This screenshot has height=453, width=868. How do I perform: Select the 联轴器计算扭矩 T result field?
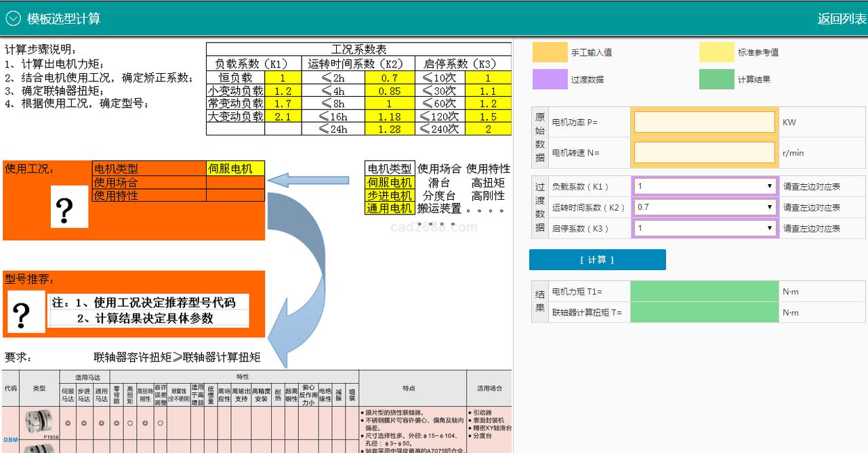point(704,313)
